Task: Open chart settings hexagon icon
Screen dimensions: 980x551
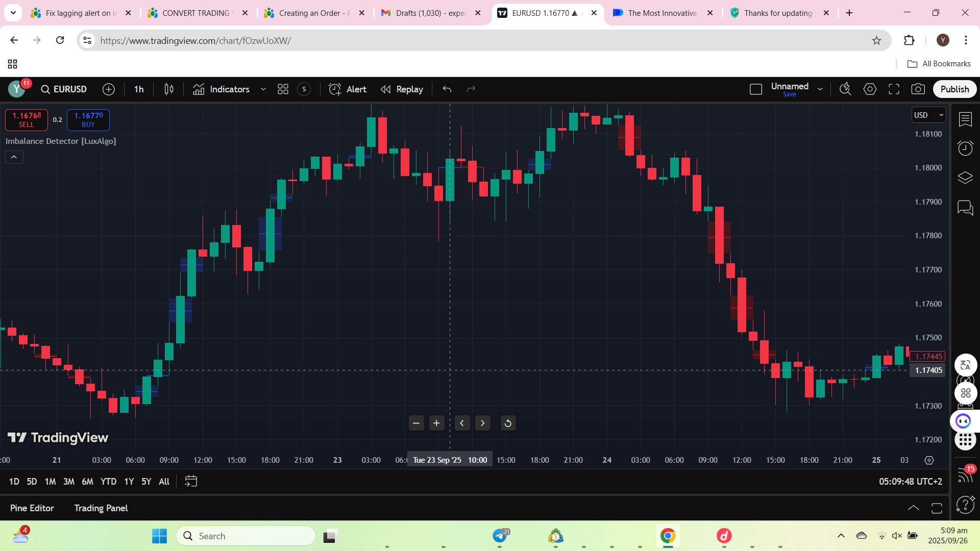Action: coord(870,89)
